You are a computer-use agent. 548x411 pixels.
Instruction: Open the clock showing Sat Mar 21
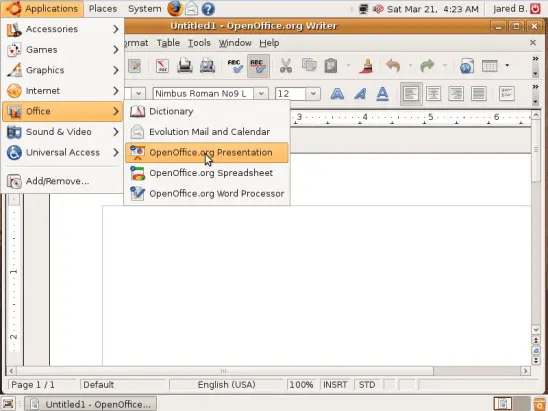(x=433, y=9)
